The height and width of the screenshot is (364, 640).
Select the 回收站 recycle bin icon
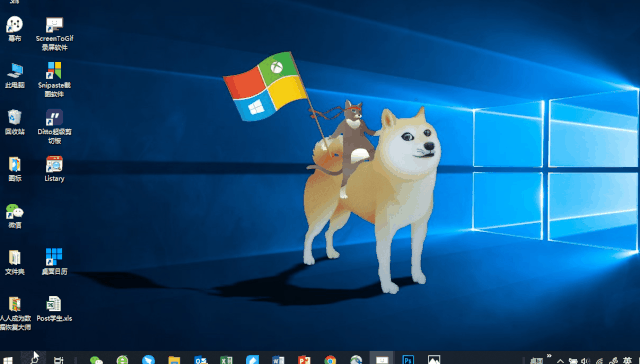point(15,122)
